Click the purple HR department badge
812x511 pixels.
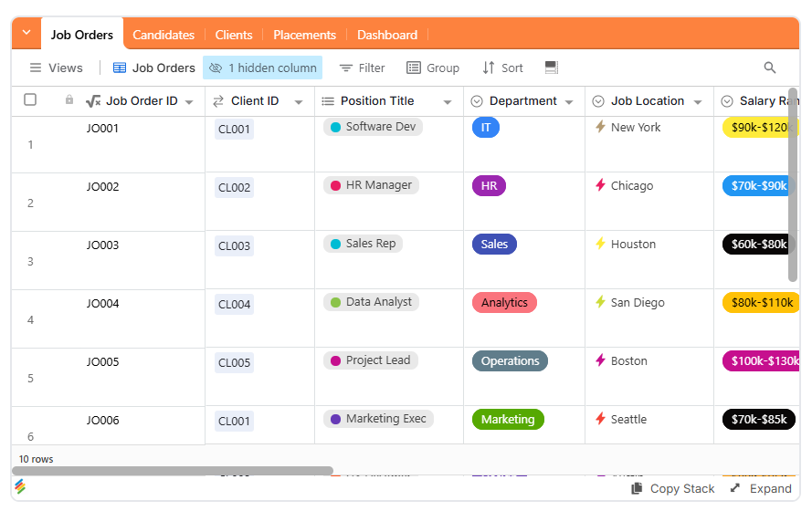click(x=489, y=185)
